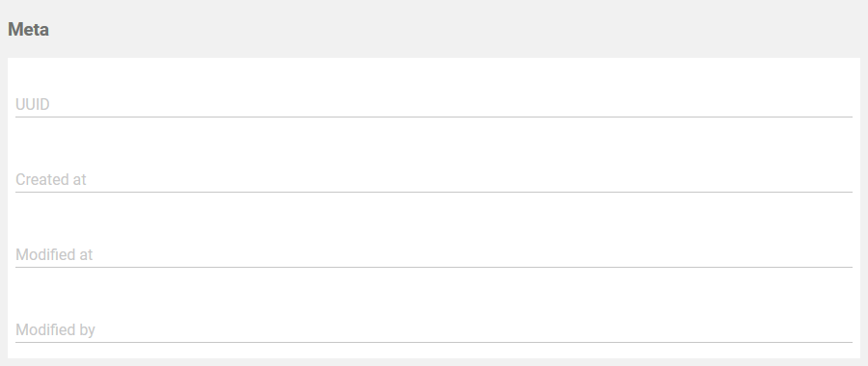The width and height of the screenshot is (868, 366).
Task: Click the underline beneath Created at
Action: click(433, 193)
